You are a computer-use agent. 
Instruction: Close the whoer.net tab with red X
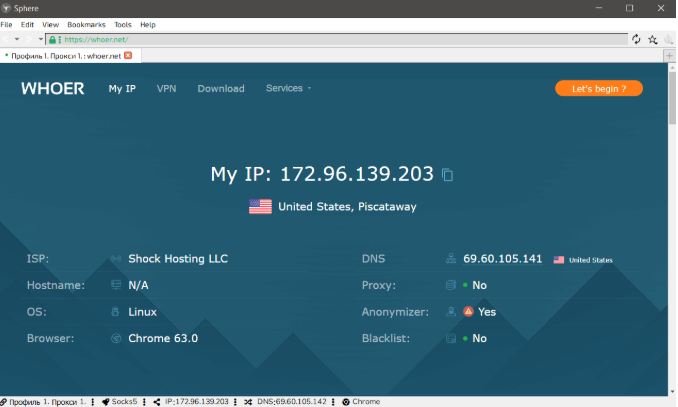(128, 55)
